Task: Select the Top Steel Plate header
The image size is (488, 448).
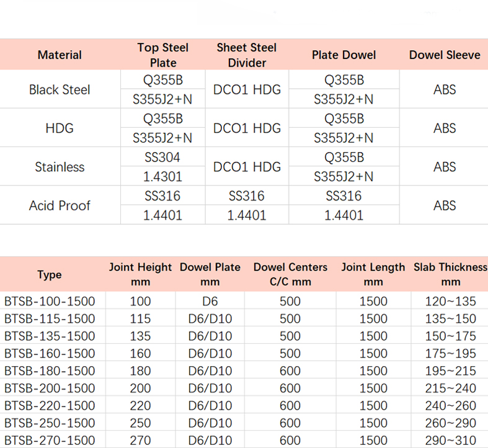Action: click(163, 55)
